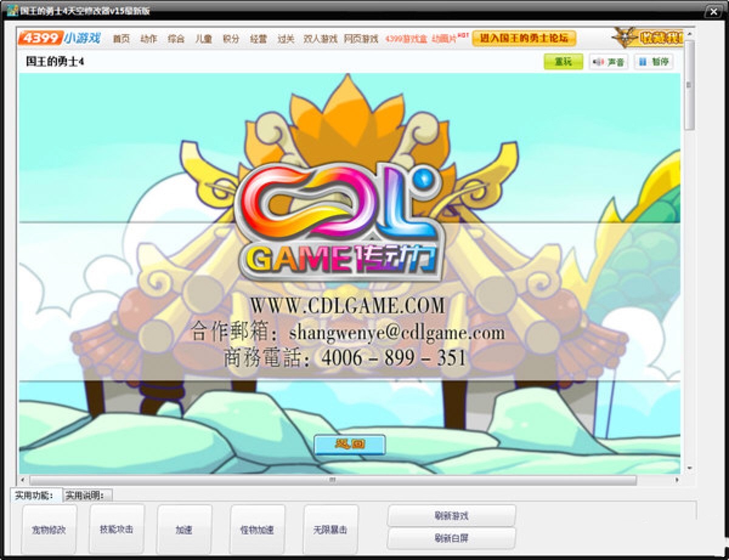
Task: Enable 怪物加速 monster acceleration
Action: (x=257, y=528)
